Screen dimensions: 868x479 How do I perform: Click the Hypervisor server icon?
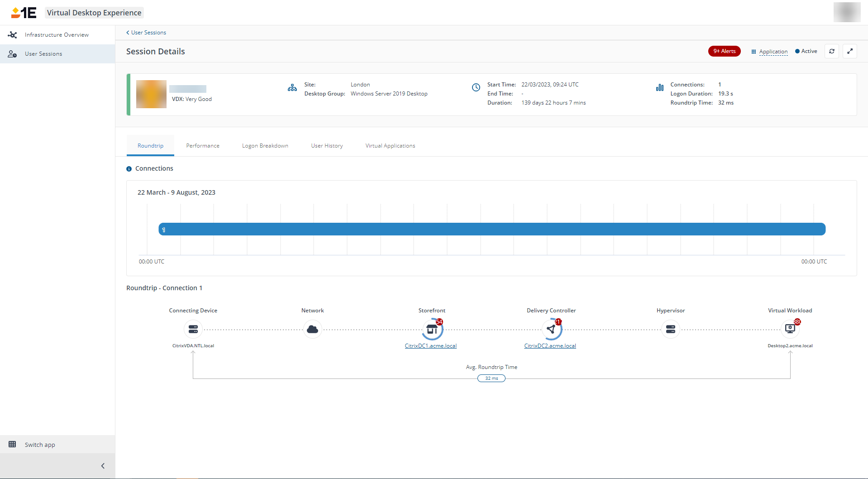[671, 329]
